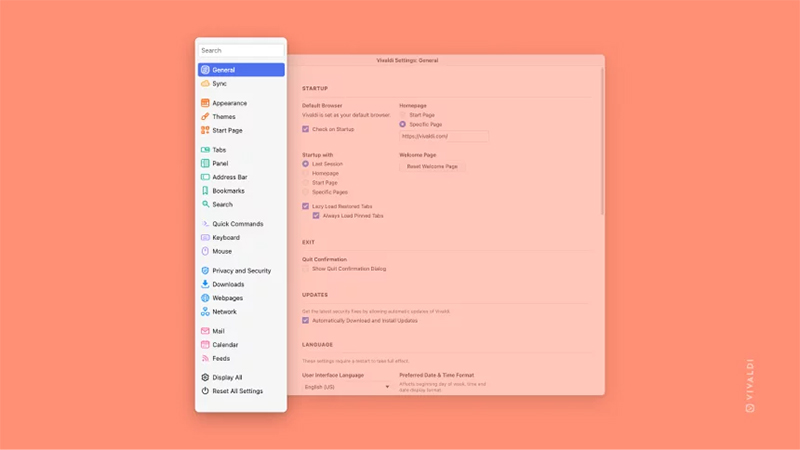Select Specific Pages startup option
800x450 pixels.
(306, 192)
